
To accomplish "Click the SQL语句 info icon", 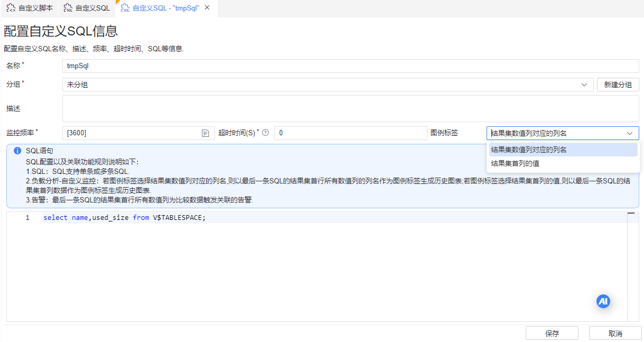I will tap(17, 151).
